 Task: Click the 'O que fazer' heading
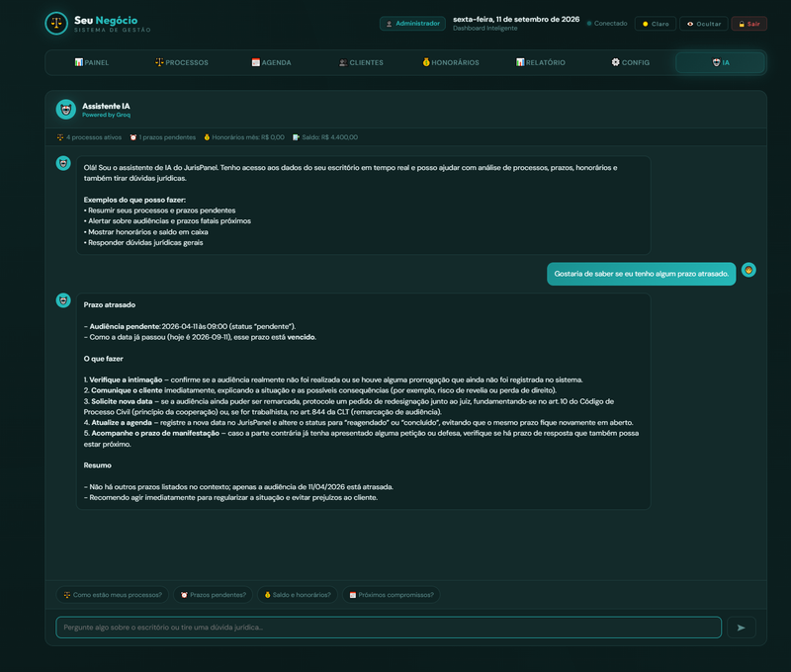(x=104, y=359)
